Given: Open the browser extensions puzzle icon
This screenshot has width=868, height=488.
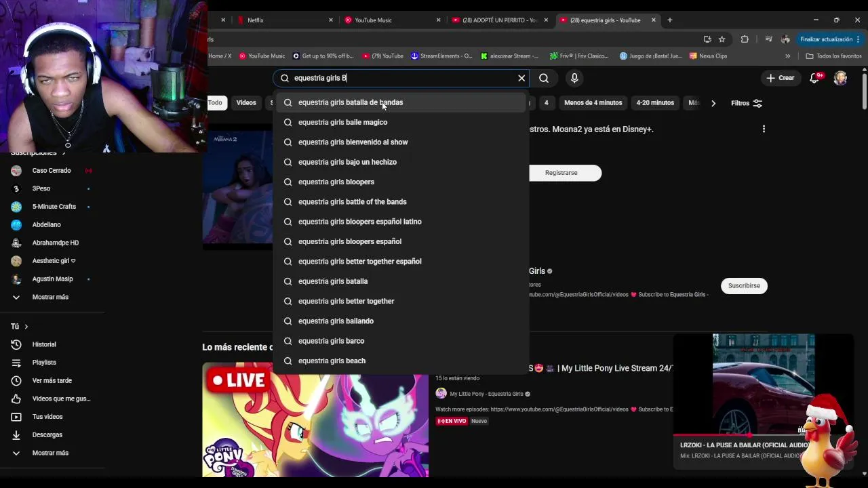Looking at the screenshot, I should tap(745, 39).
